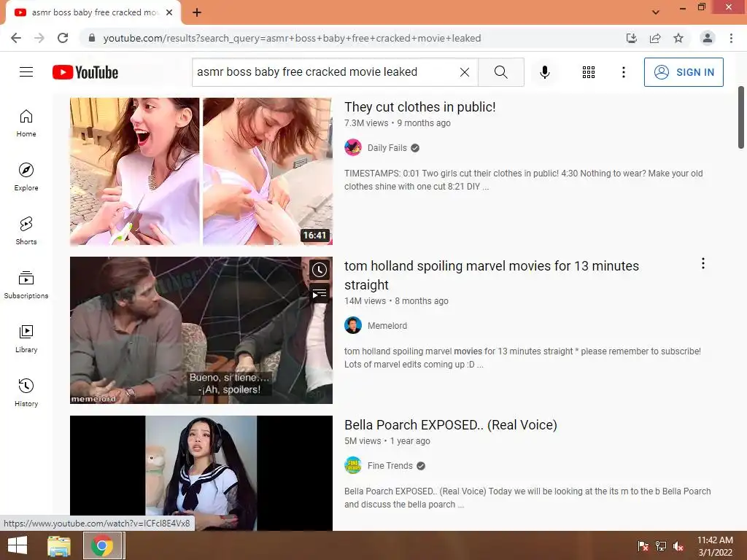The width and height of the screenshot is (747, 560).
Task: Open Fine Trends channel avatar
Action: pyautogui.click(x=353, y=466)
